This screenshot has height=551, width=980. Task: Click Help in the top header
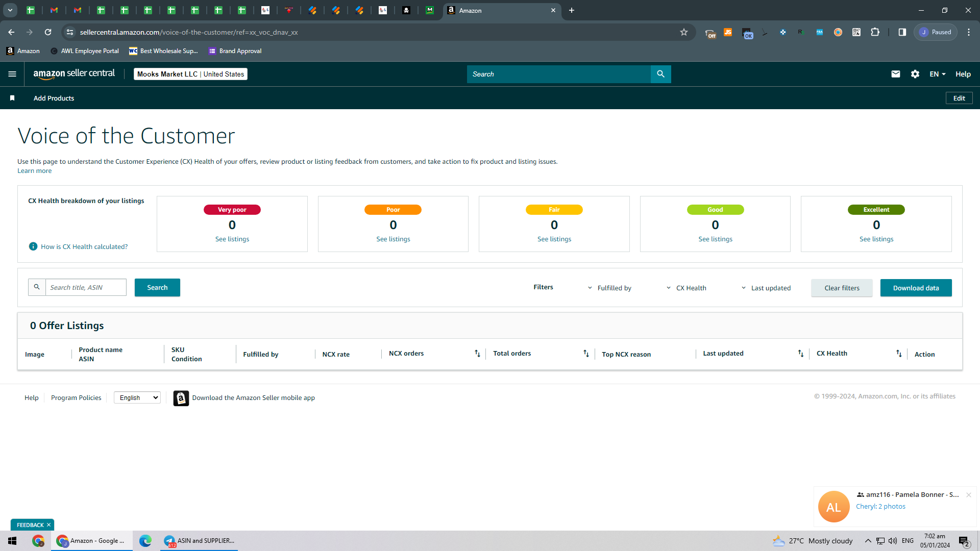click(x=963, y=74)
